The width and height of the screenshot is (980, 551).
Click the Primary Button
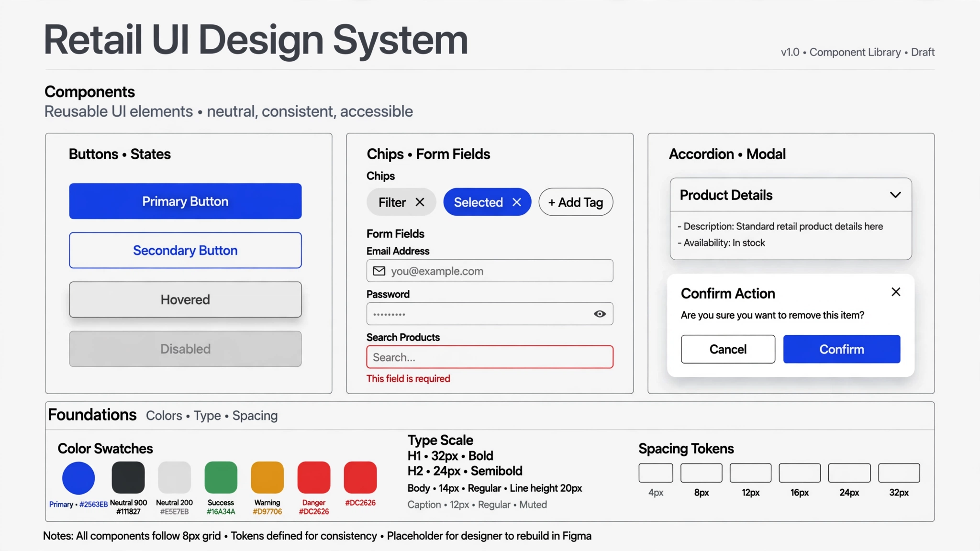185,201
